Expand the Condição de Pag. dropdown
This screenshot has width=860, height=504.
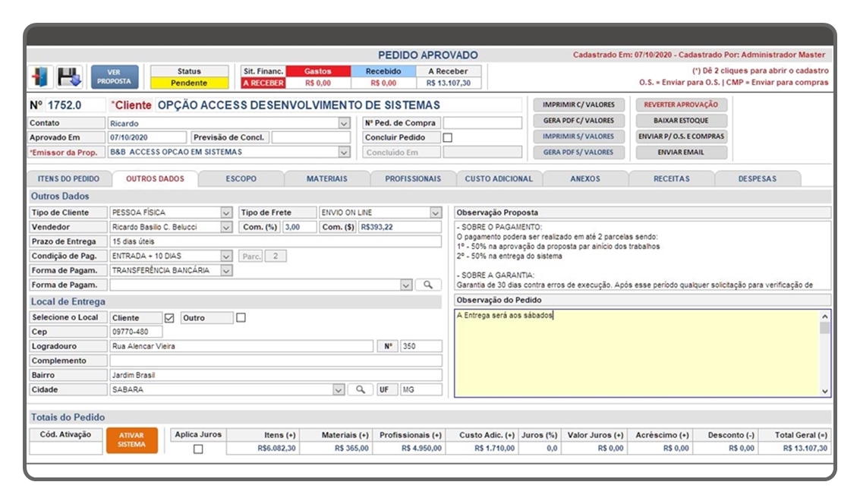tap(226, 256)
